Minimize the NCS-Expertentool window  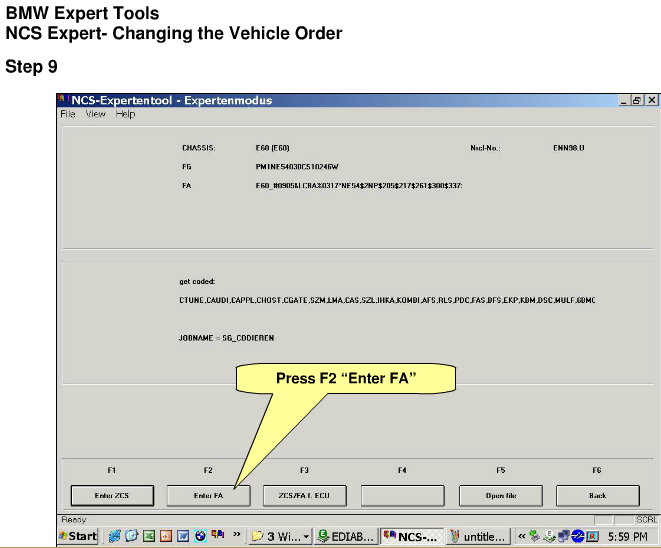(x=624, y=100)
